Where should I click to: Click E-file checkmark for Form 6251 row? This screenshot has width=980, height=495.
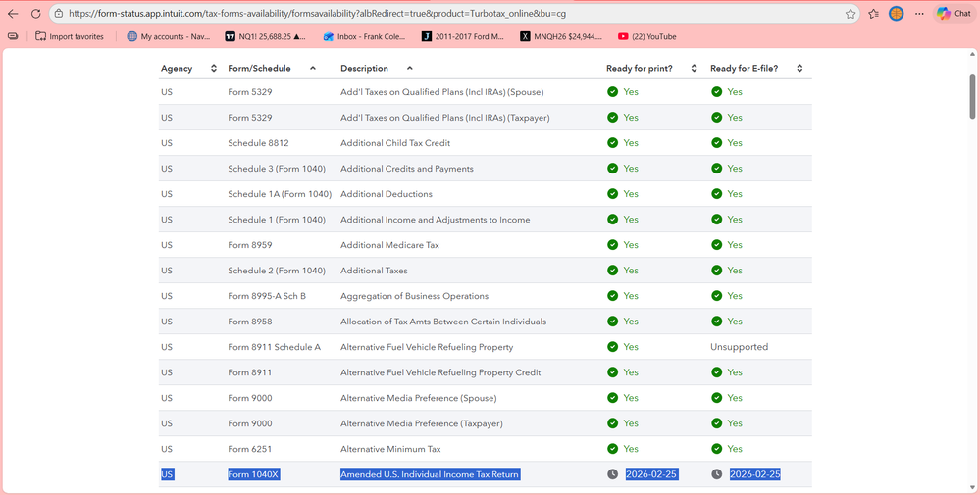click(717, 449)
